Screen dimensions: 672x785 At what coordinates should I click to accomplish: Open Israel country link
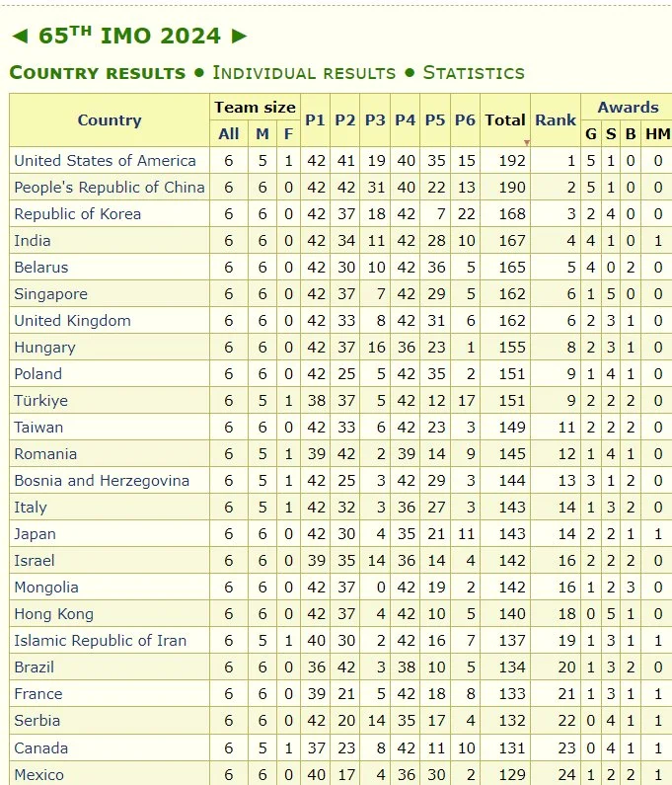[34, 560]
